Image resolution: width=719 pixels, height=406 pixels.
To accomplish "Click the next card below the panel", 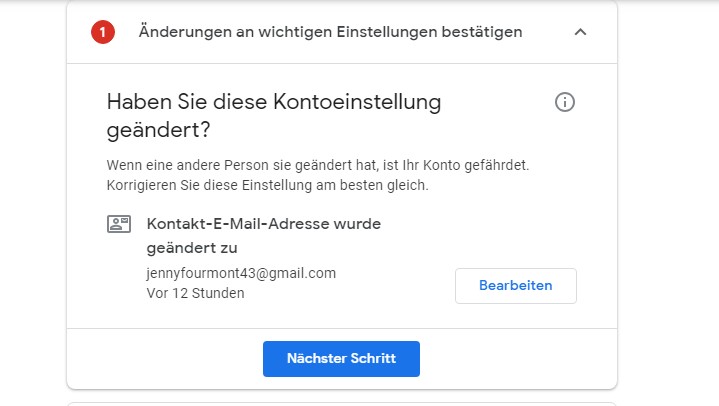I will click(342, 404).
